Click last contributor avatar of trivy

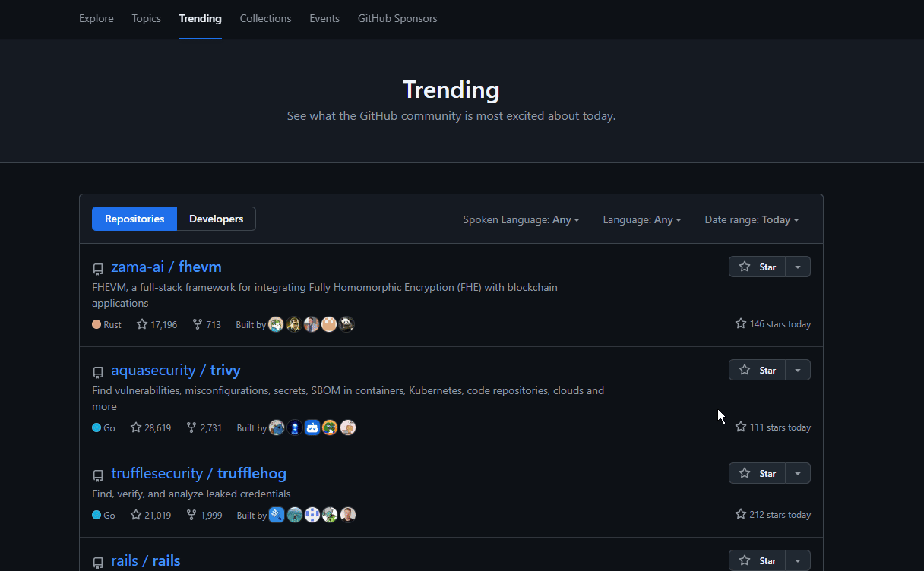[x=348, y=427]
